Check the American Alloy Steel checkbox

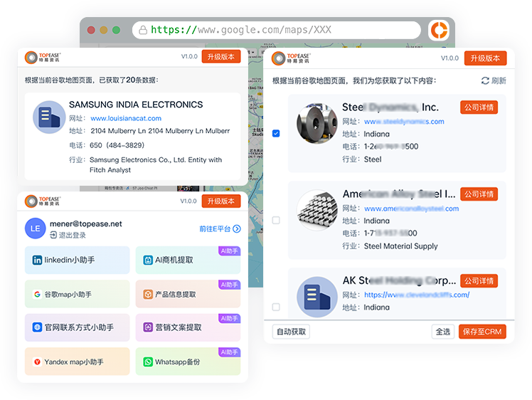pyautogui.click(x=276, y=220)
